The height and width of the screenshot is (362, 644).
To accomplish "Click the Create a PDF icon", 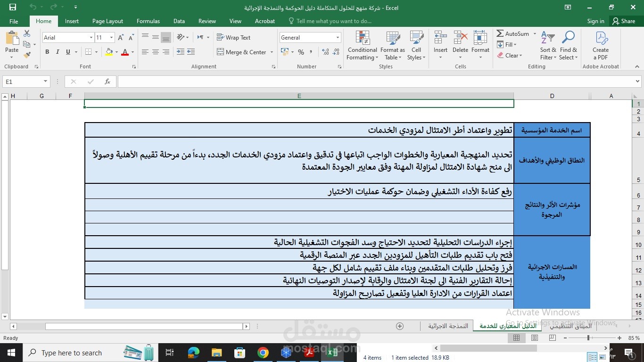I will point(600,46).
